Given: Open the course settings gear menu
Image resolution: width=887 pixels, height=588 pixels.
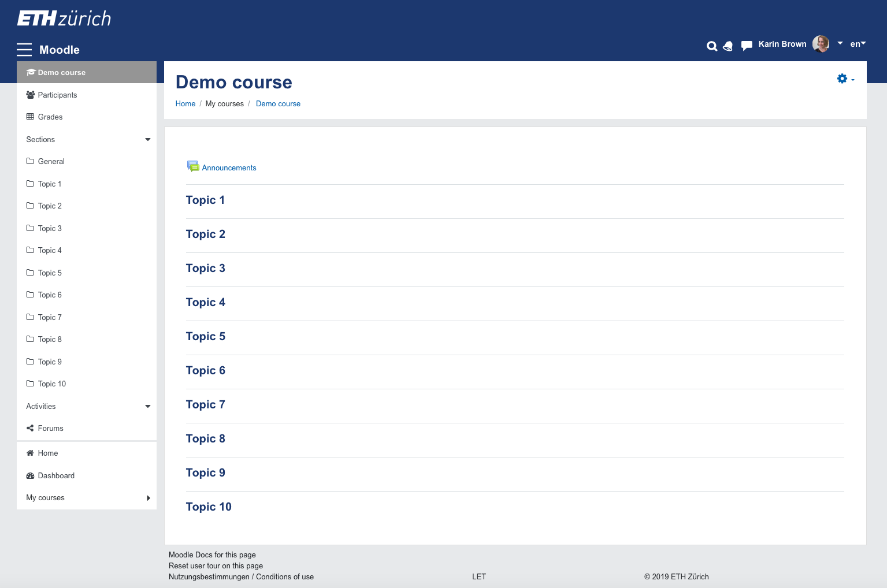Looking at the screenshot, I should point(845,79).
